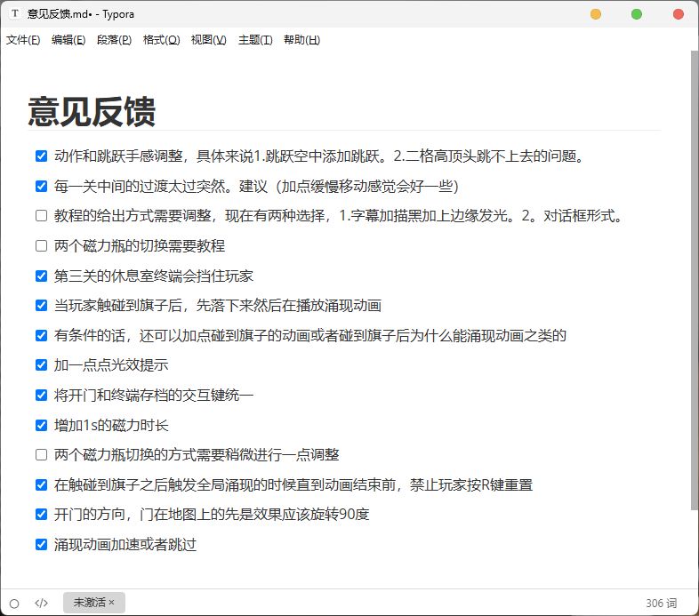Image resolution: width=699 pixels, height=616 pixels.
Task: Click text 当玩家触碰到旗子后，先落下来然后在播放涌现动画
Action: [x=218, y=305]
